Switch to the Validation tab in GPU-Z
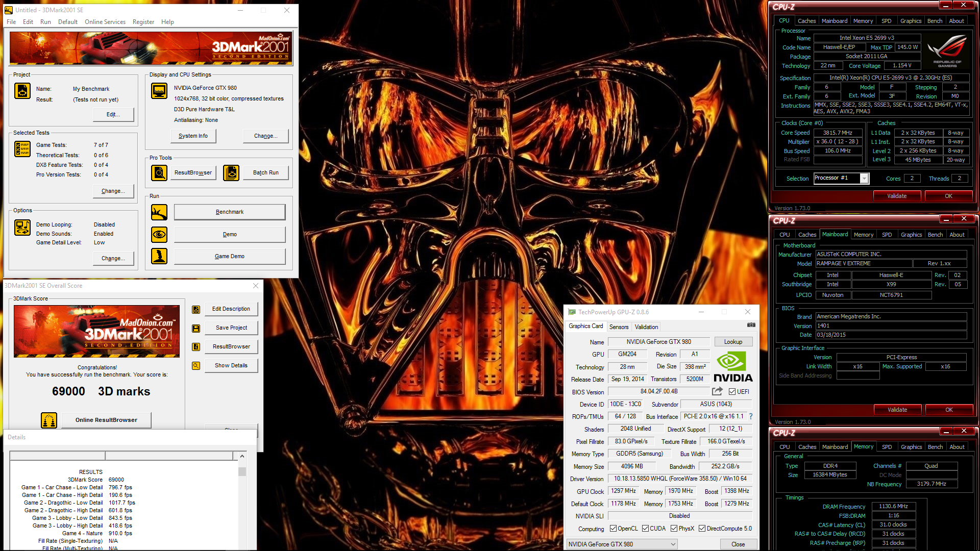Viewport: 980px width, 551px height. pos(646,327)
